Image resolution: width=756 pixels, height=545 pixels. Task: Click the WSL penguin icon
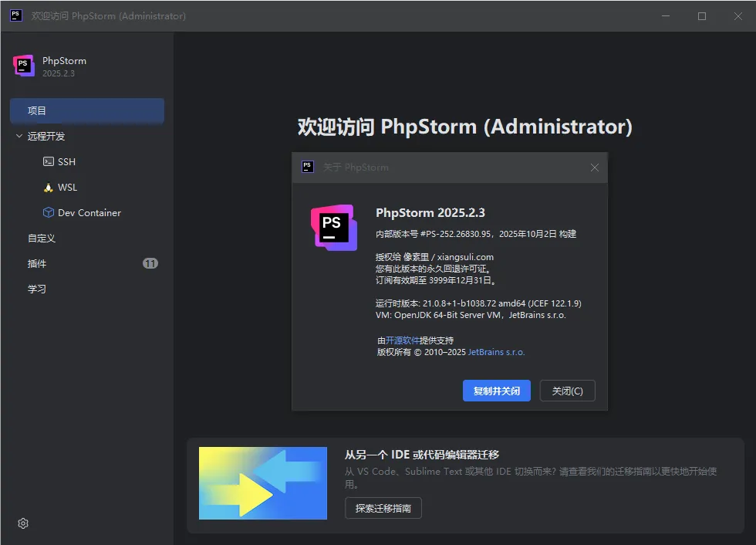pos(49,188)
